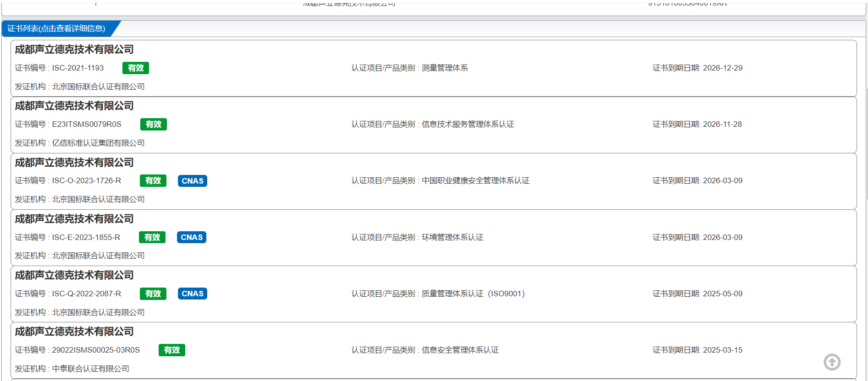Click CNAS badge for ISC-O-2023-1726-R

193,181
